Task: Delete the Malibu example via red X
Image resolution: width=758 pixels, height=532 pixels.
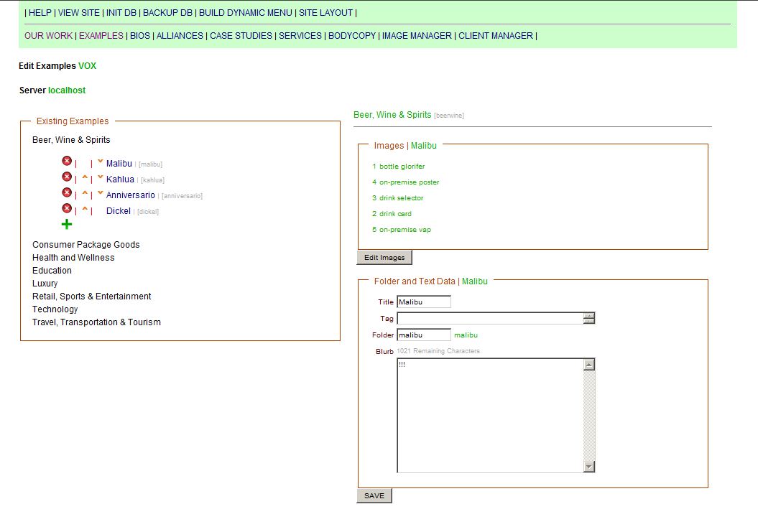Action: (67, 161)
